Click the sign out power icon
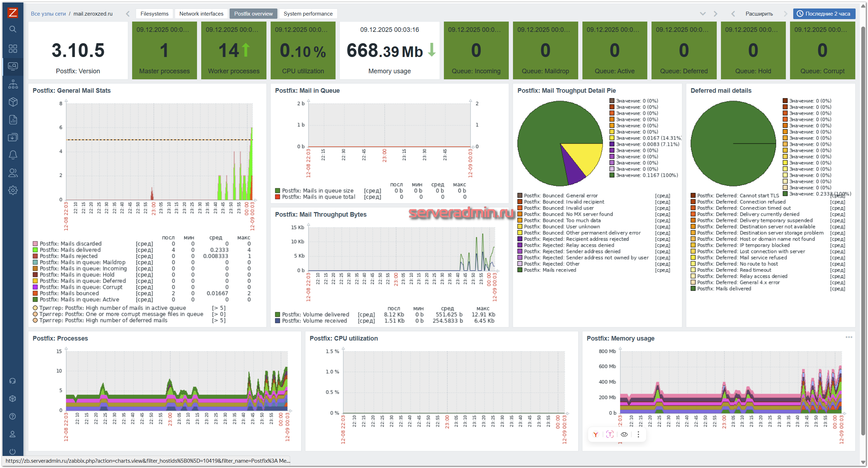Image resolution: width=868 pixels, height=468 pixels. coord(13,451)
